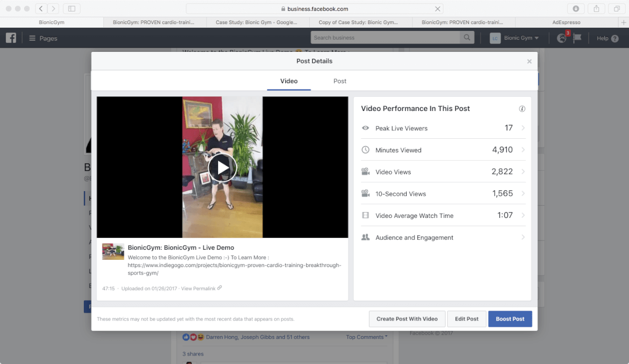The height and width of the screenshot is (364, 629).
Task: Click the 2,822 Video Views value
Action: (502, 172)
